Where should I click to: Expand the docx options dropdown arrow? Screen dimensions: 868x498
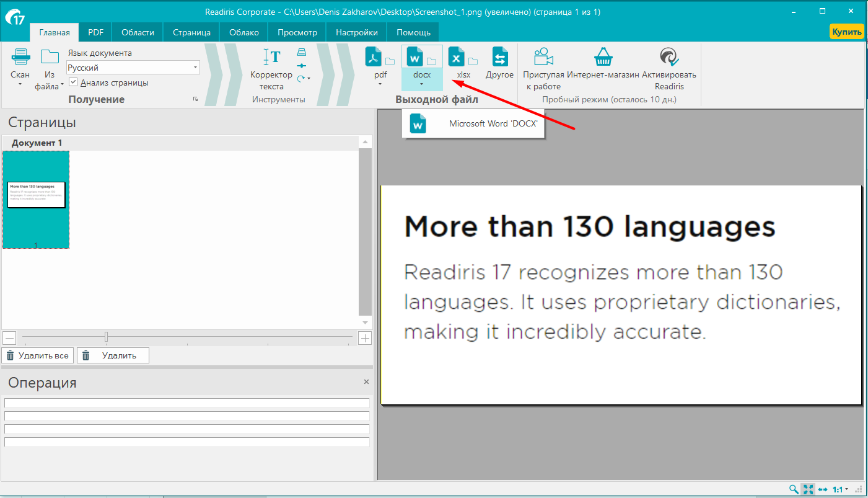(422, 84)
